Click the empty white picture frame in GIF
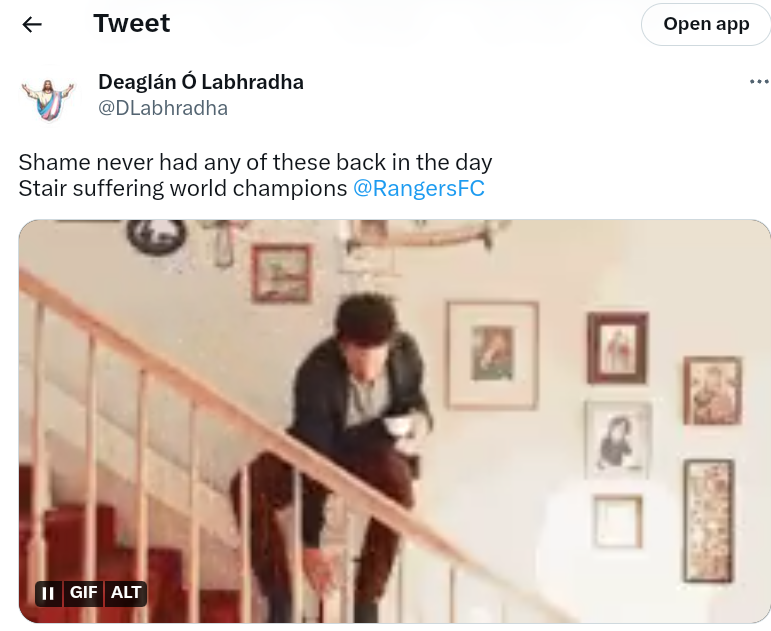 616,521
